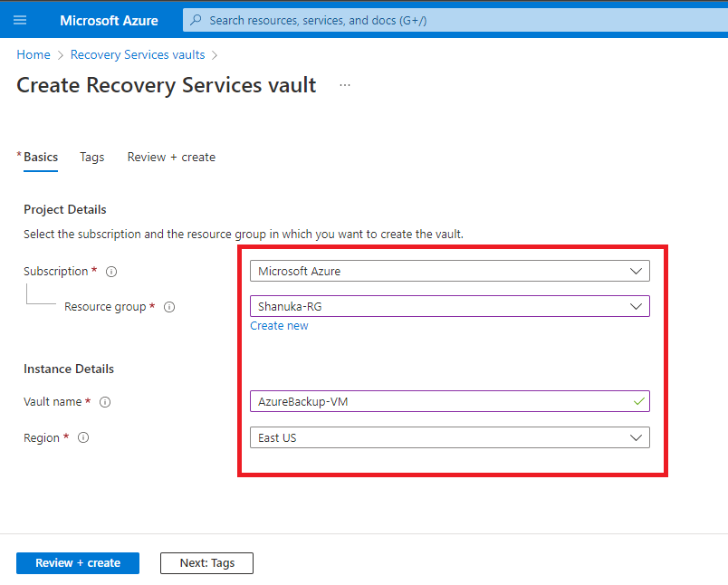Switch to the Tags tab

(92, 158)
